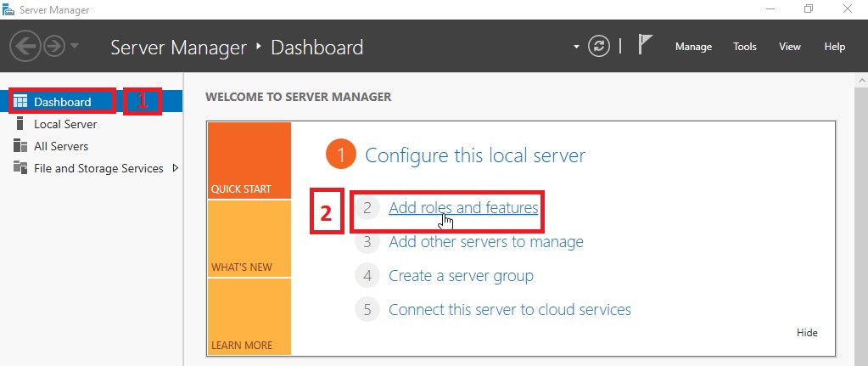Click the Dashboard breadcrumb in the header
The image size is (868, 366).
316,48
